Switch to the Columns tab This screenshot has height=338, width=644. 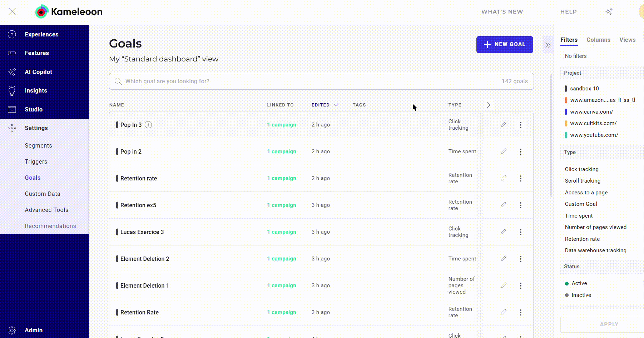coord(598,40)
